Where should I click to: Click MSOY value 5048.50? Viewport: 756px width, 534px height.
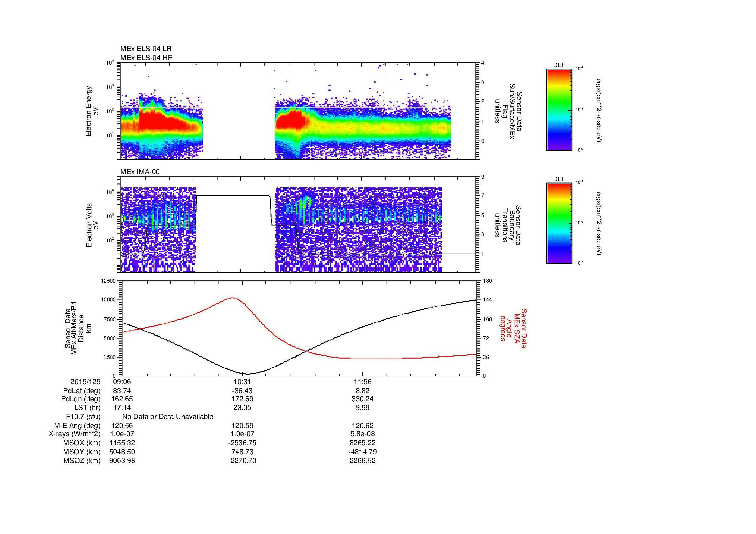click(122, 452)
